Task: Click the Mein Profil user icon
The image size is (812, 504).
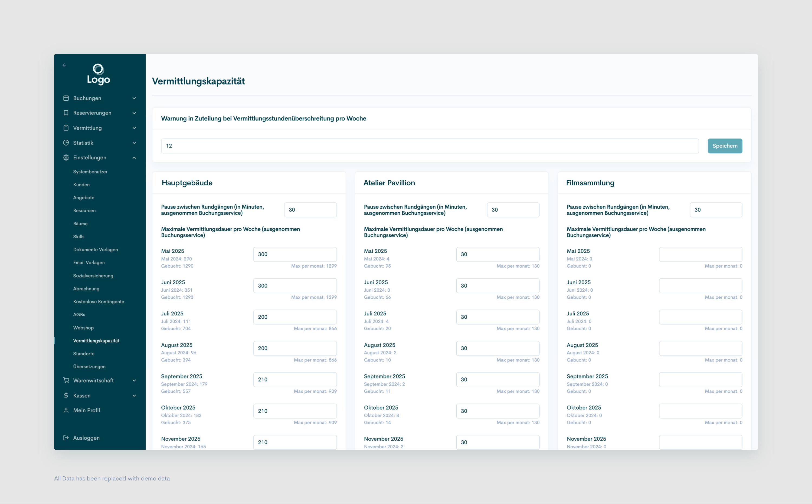Action: click(x=66, y=410)
